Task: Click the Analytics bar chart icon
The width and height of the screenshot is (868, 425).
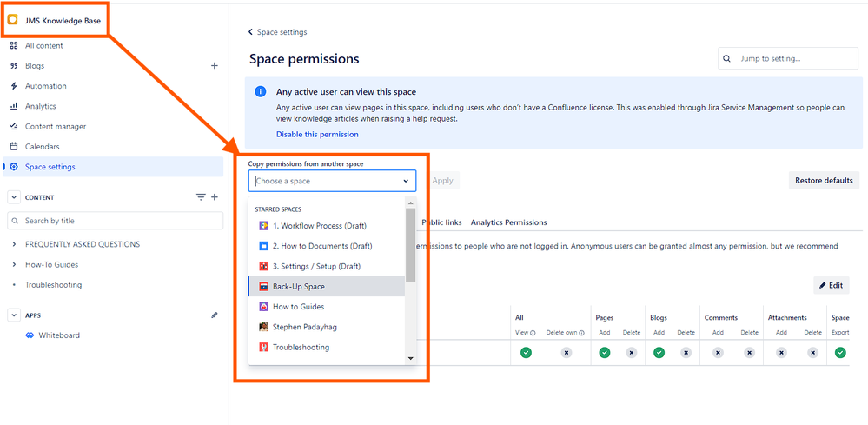Action: tap(15, 106)
